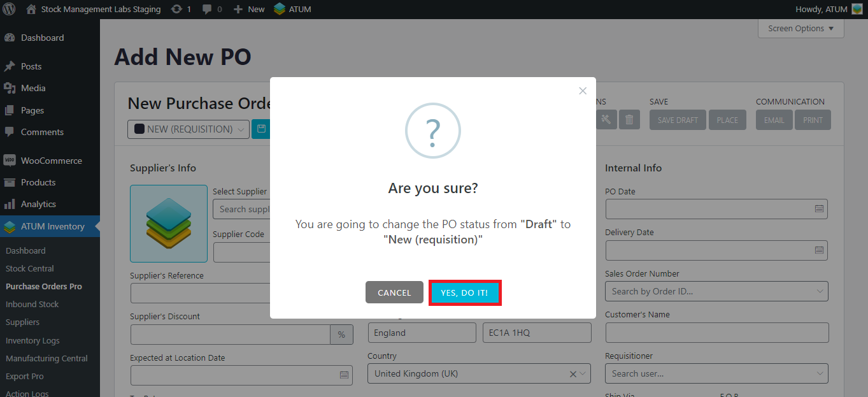This screenshot has width=868, height=397.
Task: Click the ATUM logo in admin bar
Action: (x=280, y=10)
